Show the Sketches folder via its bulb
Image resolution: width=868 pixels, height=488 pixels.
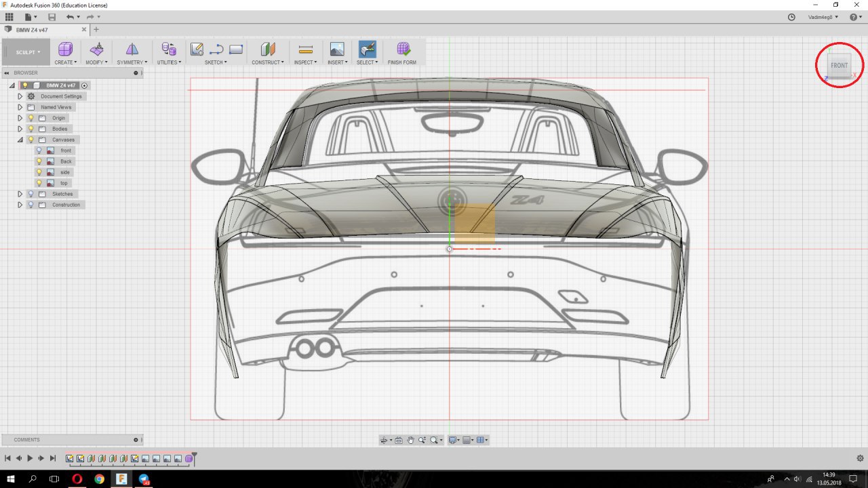(31, 194)
